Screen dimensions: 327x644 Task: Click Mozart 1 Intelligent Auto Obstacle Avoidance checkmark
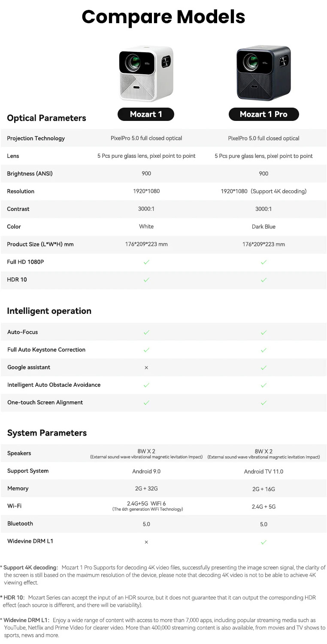[x=146, y=385]
